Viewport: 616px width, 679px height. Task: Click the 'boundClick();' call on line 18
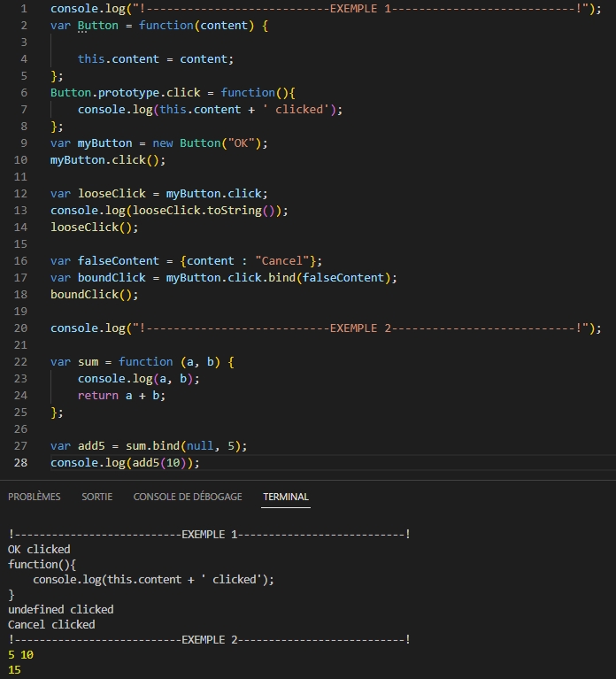pos(95,295)
